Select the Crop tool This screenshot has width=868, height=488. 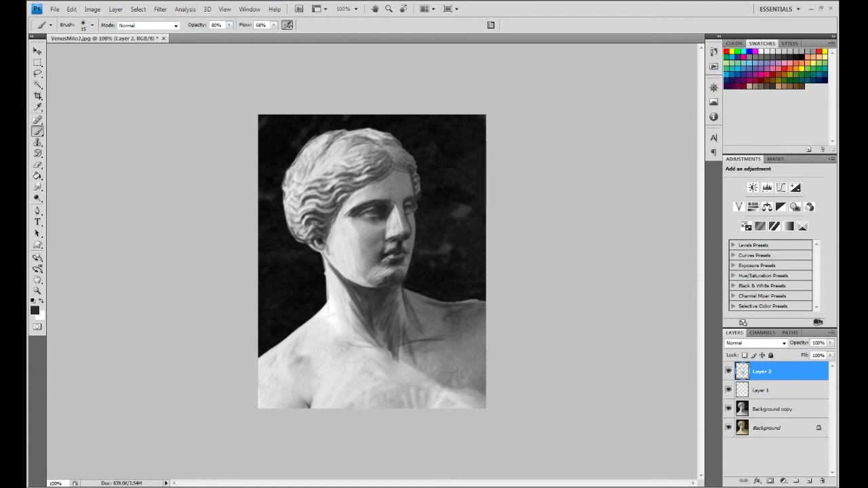[x=37, y=96]
